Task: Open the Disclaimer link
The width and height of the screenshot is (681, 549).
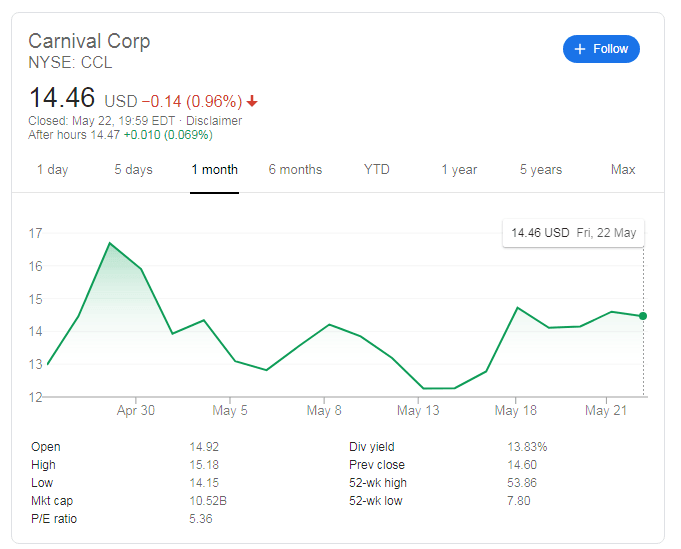Action: click(x=212, y=120)
